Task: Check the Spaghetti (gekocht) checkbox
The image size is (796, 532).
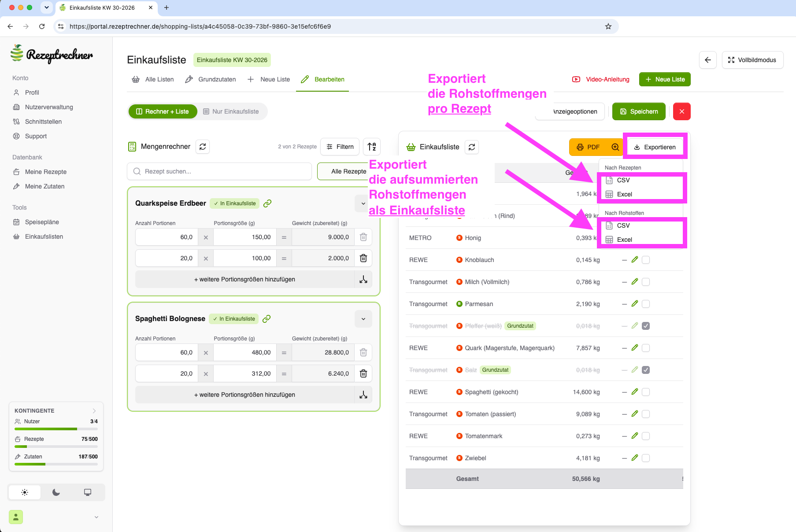Action: pyautogui.click(x=646, y=392)
